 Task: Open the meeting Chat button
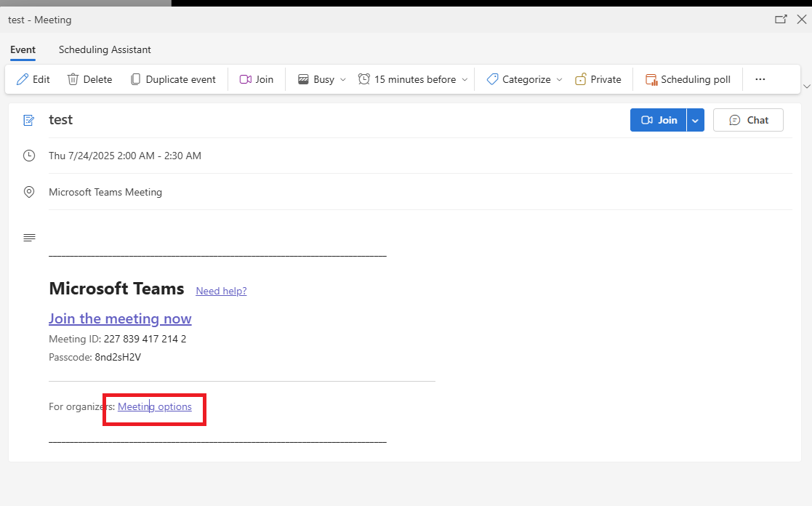[748, 120]
